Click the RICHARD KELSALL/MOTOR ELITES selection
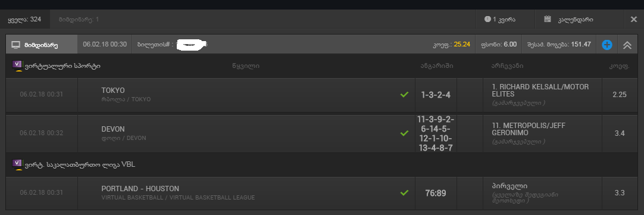Image resolution: width=644 pixels, height=215 pixels. click(540, 91)
